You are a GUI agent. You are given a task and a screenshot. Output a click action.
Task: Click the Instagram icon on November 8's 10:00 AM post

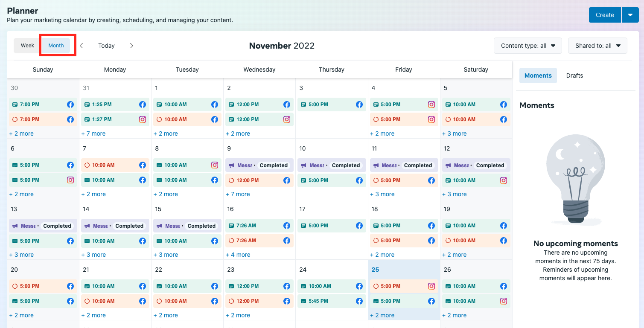click(215, 165)
